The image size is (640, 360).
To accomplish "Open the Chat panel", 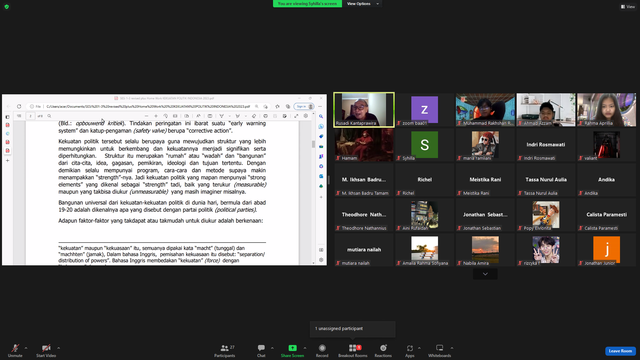I will point(261,350).
